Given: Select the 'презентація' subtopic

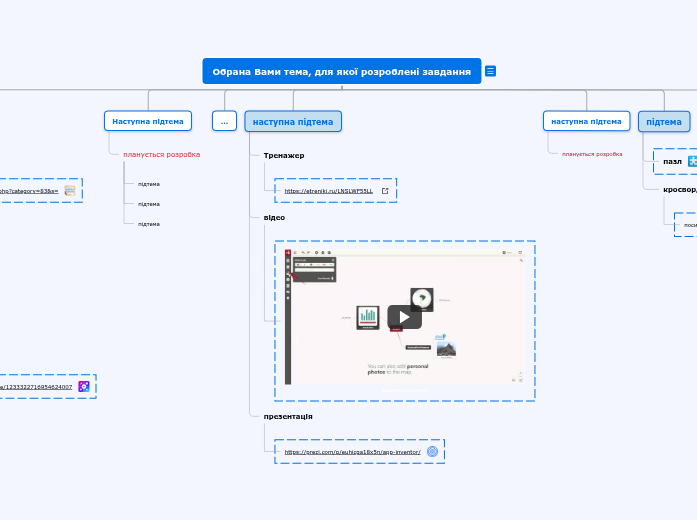Looking at the screenshot, I should [x=288, y=416].
